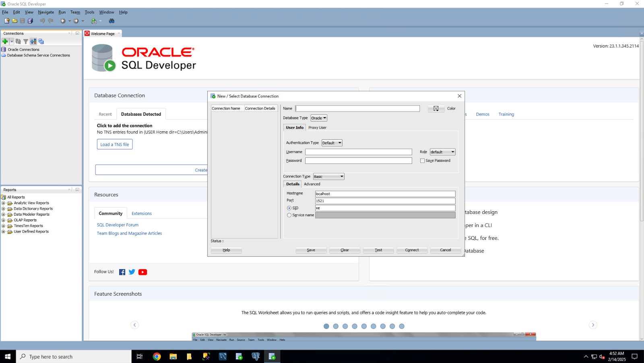The height and width of the screenshot is (363, 644).
Task: Click the Forward navigation arrow icon
Action: pyautogui.click(x=76, y=21)
